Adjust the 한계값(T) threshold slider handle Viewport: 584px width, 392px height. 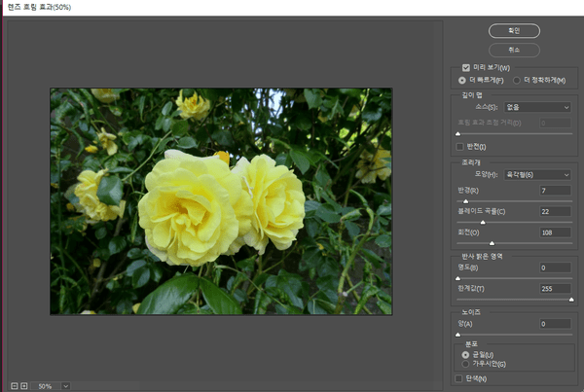click(x=571, y=300)
